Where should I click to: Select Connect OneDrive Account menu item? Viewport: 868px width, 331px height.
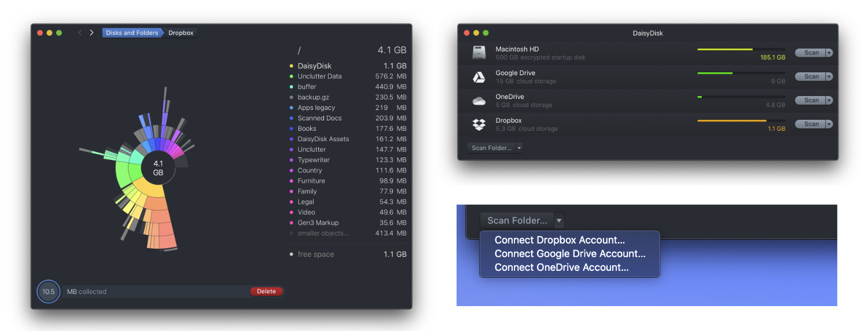(561, 267)
